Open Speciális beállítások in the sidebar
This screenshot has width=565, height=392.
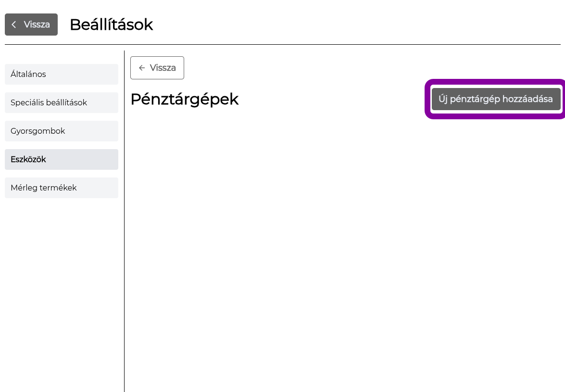coord(61,102)
